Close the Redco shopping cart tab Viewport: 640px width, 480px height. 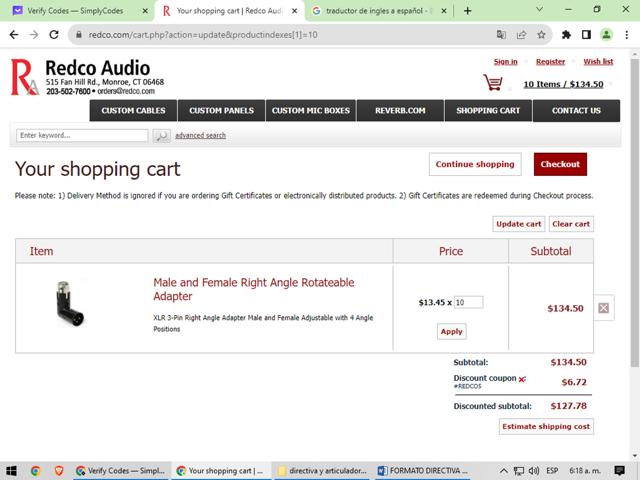[294, 11]
